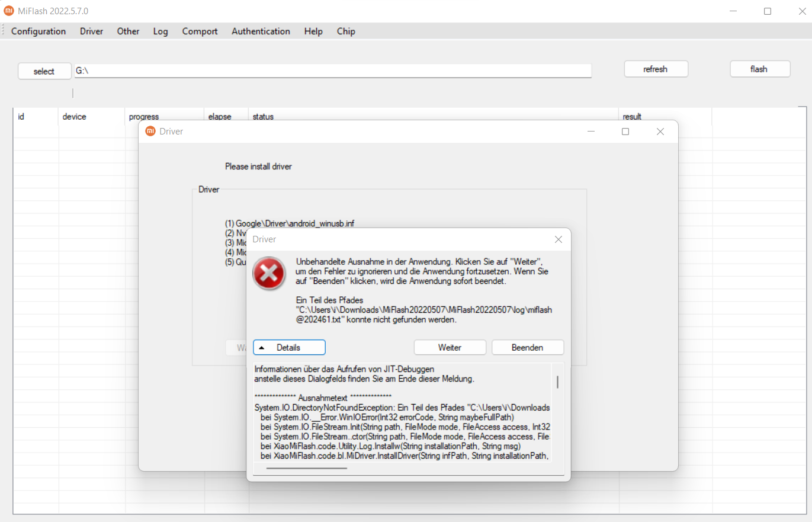
Task: Close the error dialog with X
Action: [x=558, y=239]
